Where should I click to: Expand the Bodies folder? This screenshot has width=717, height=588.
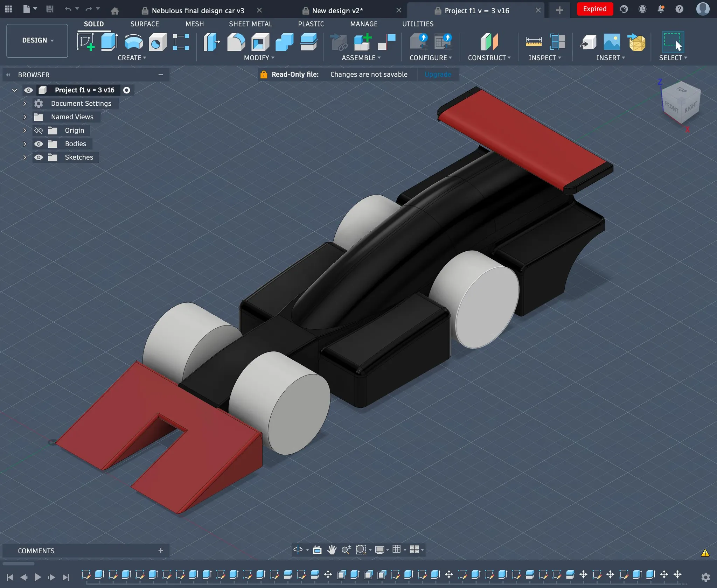coord(25,144)
